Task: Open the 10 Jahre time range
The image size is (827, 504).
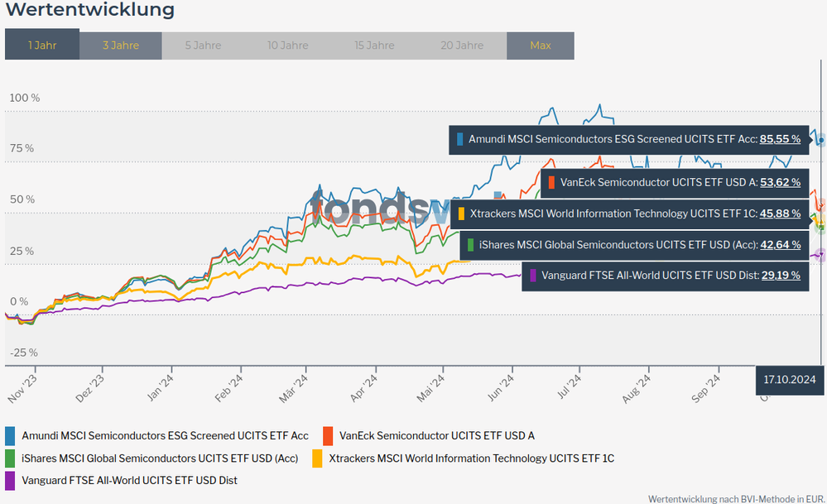Action: tap(287, 45)
